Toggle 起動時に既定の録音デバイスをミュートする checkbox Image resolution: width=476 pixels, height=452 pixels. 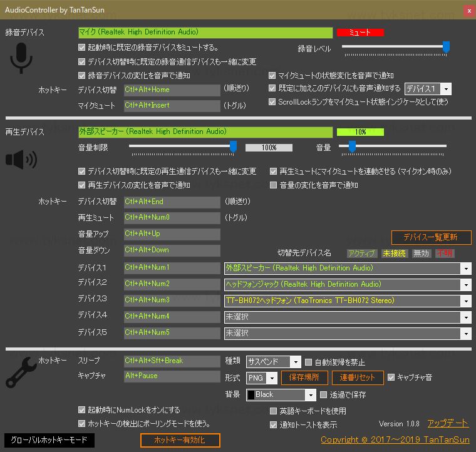(81, 48)
